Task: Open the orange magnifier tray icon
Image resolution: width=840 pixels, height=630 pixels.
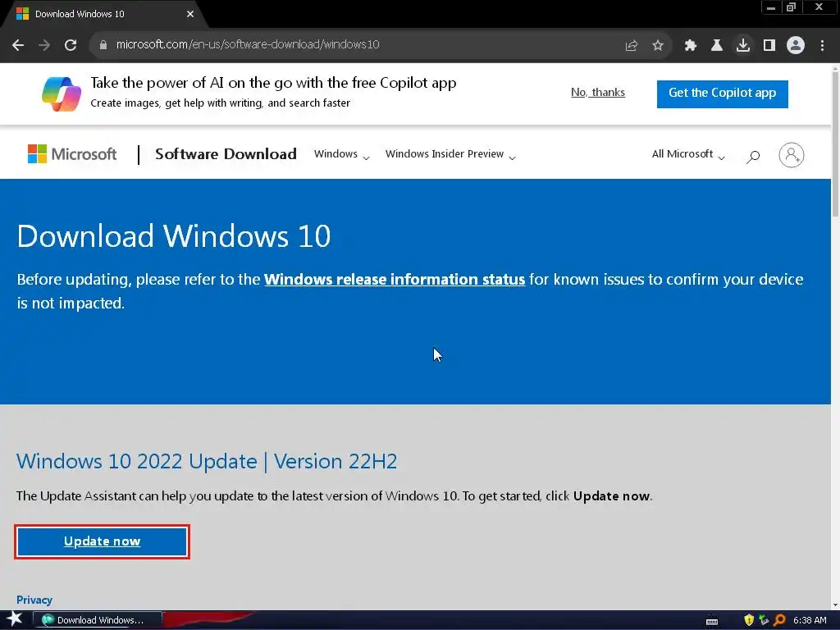Action: pos(779,620)
